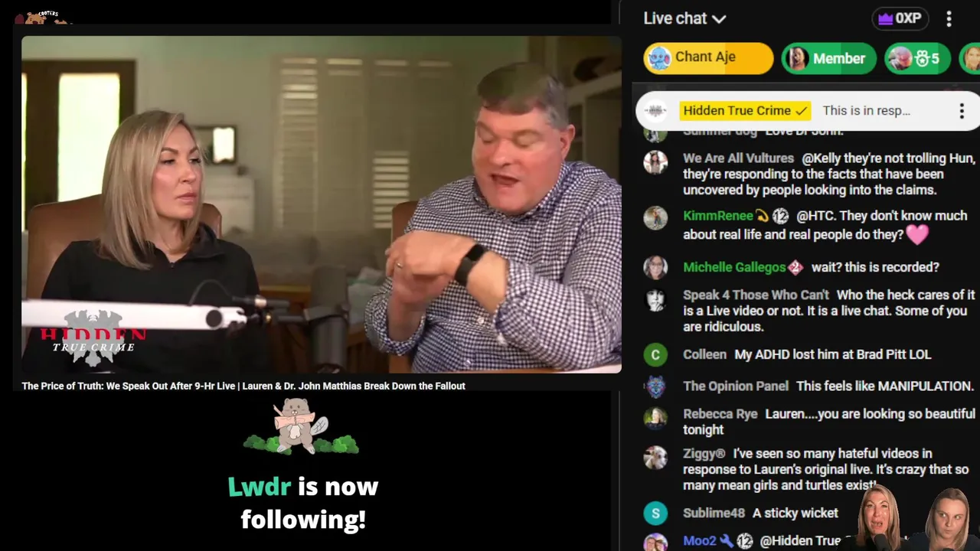Open the Live chat dropdown menu
The height and width of the screenshot is (551, 980).
click(x=684, y=18)
